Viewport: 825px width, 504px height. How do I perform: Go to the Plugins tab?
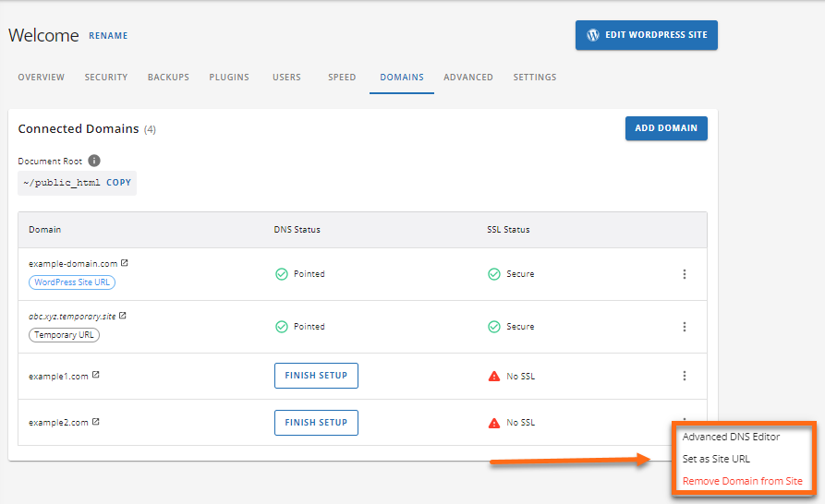pos(229,78)
